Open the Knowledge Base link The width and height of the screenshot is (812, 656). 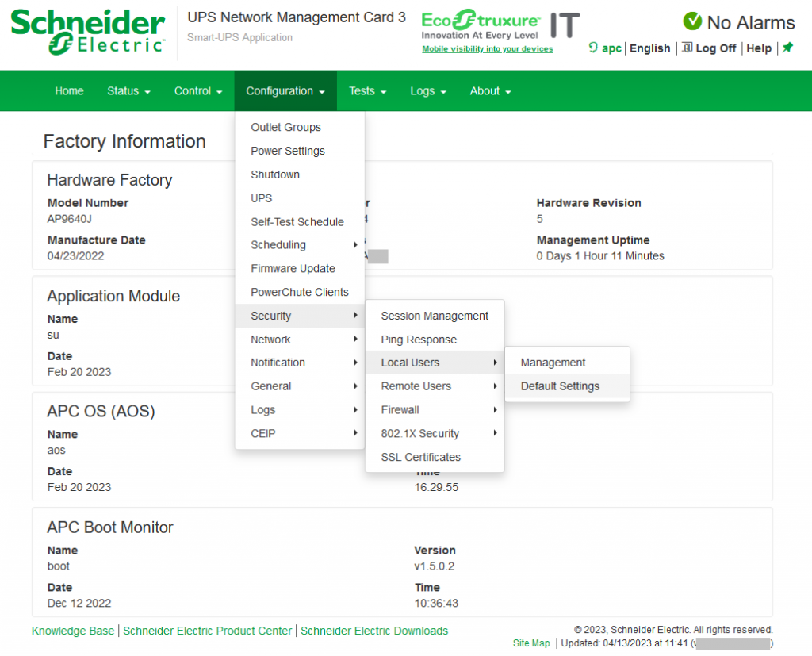pos(73,631)
